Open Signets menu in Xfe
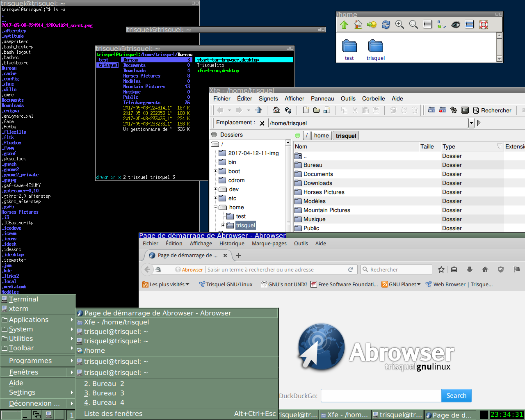 (x=268, y=98)
